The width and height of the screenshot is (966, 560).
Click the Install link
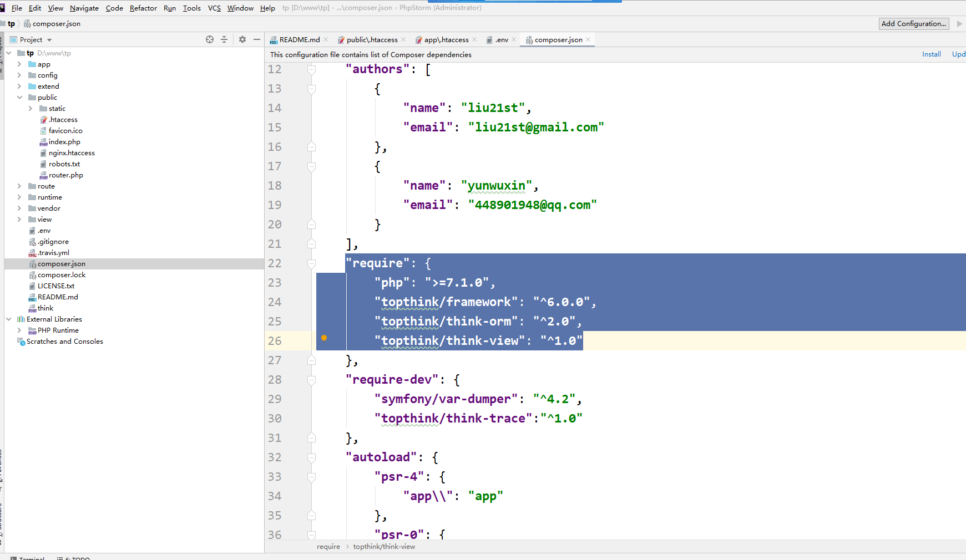tap(932, 54)
